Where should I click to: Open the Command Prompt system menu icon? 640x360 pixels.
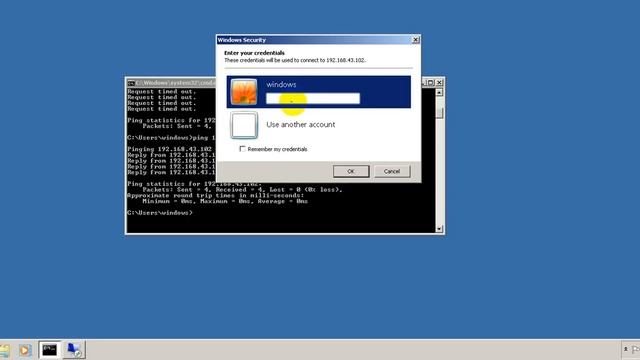(x=131, y=83)
